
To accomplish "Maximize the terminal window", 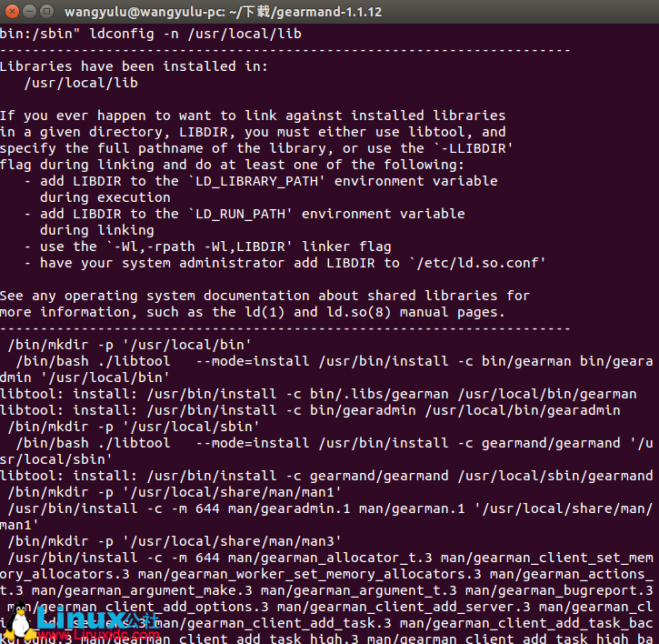I will [x=47, y=12].
